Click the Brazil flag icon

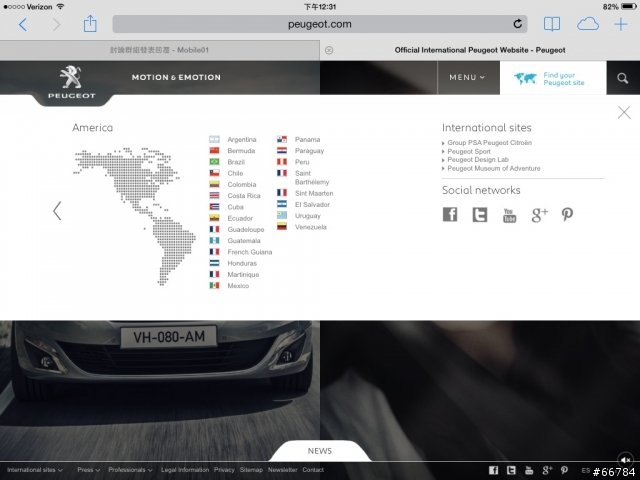coord(214,162)
